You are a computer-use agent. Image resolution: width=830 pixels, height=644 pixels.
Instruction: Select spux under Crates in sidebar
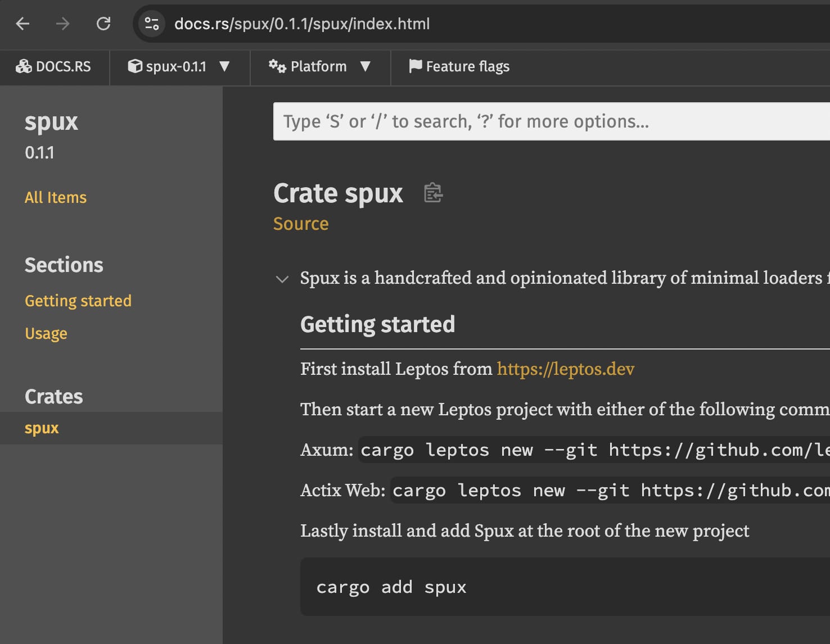111,428
